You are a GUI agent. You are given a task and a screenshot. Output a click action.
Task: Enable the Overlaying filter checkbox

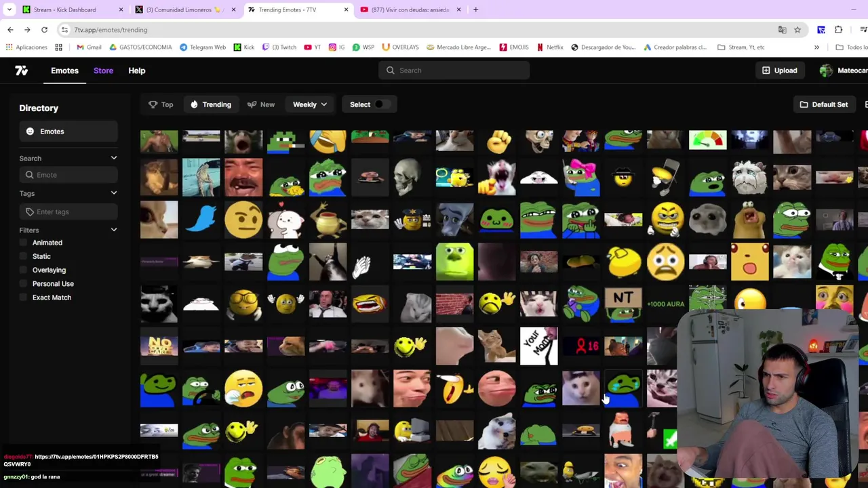coord(24,270)
